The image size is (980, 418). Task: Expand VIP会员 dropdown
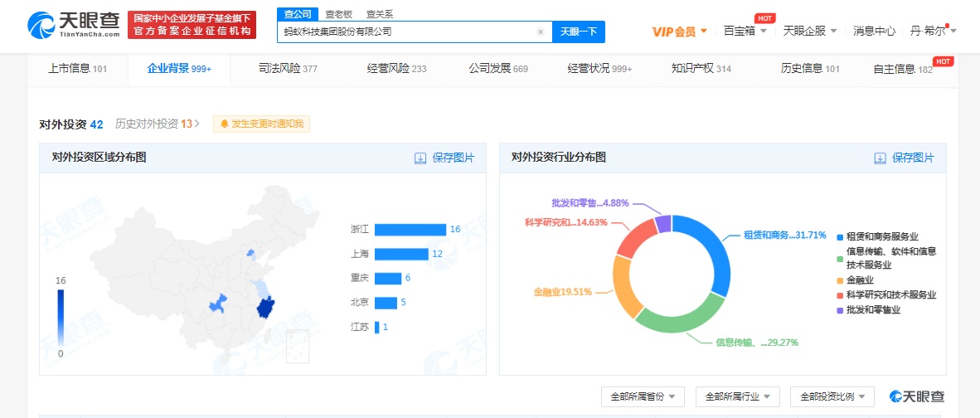[x=679, y=32]
